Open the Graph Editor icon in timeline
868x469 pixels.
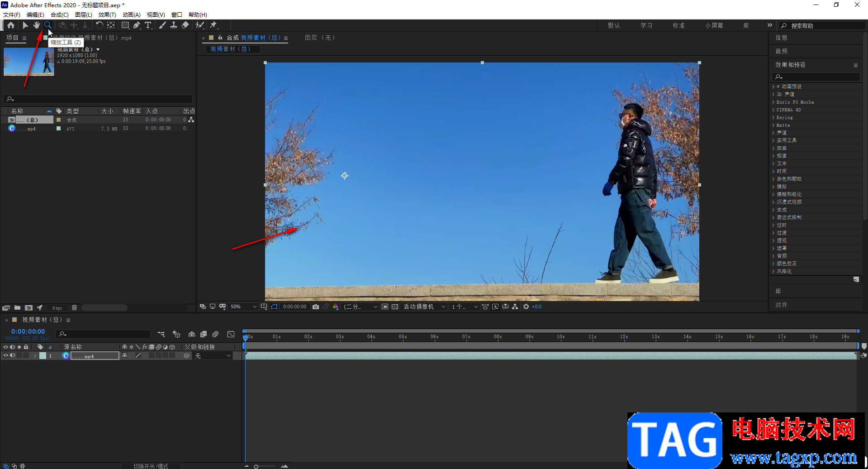(x=231, y=334)
